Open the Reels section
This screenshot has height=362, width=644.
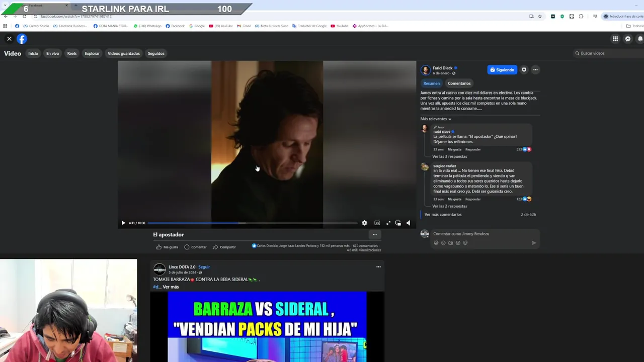(x=72, y=53)
